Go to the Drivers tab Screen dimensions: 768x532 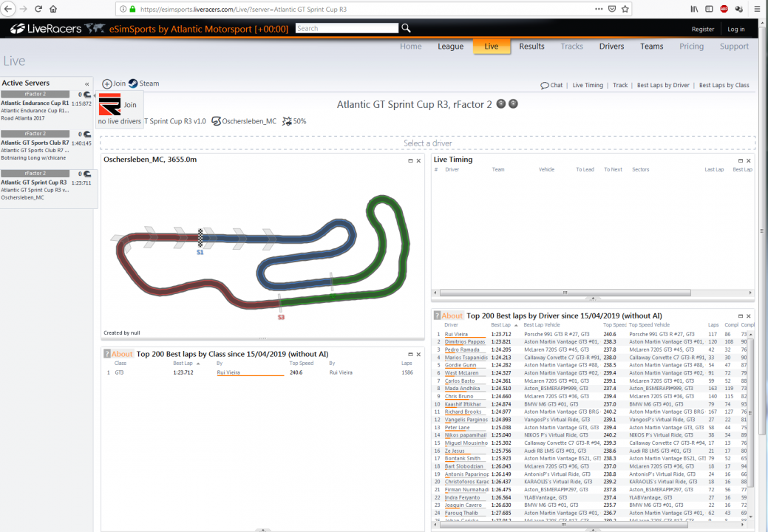pyautogui.click(x=611, y=46)
